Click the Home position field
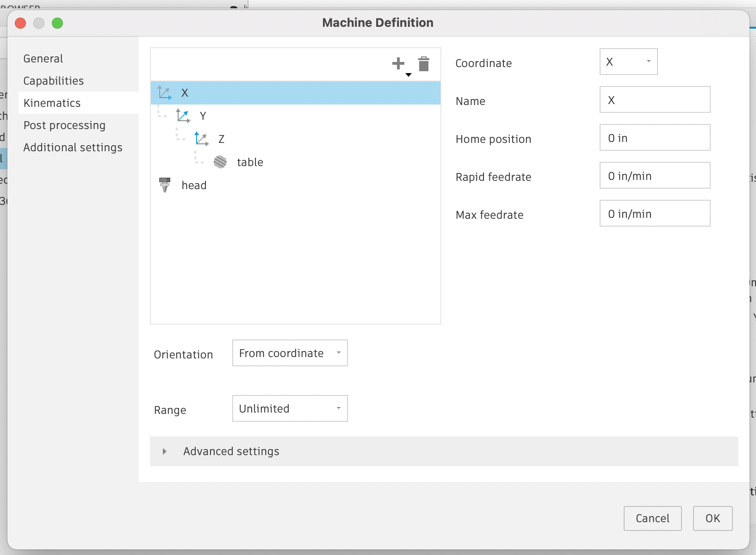Screen dimensions: 756x555 [x=655, y=138]
